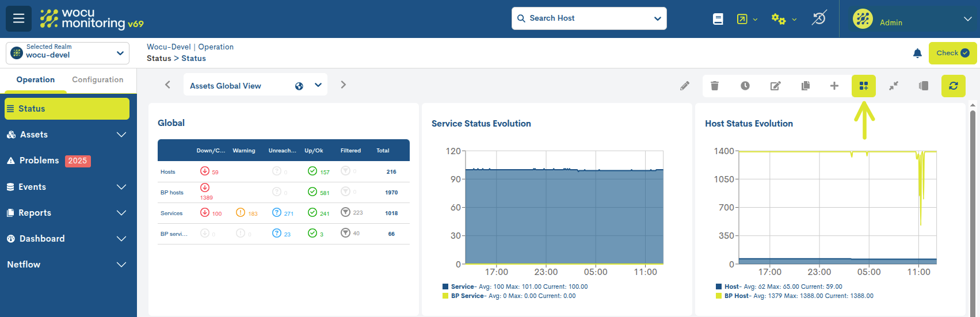
Task: Click Services unreachable count 271
Action: pos(289,214)
